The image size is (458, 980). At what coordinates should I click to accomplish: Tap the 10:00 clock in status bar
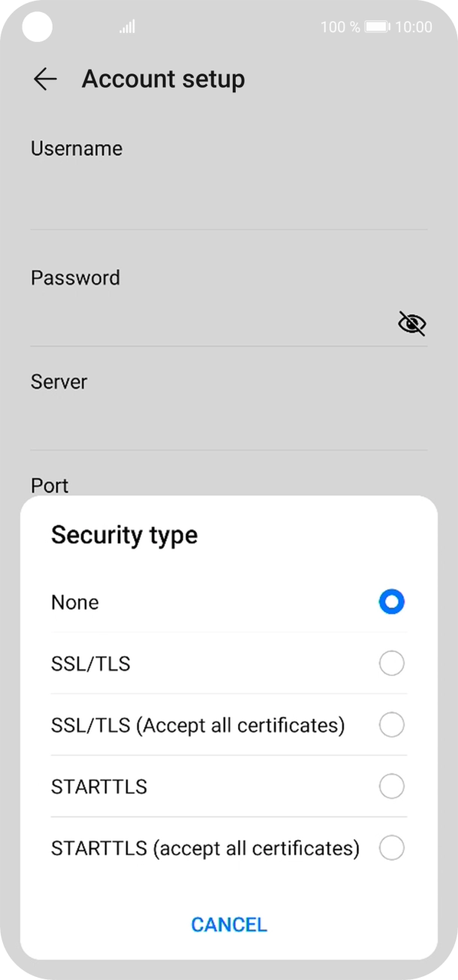pyautogui.click(x=414, y=27)
